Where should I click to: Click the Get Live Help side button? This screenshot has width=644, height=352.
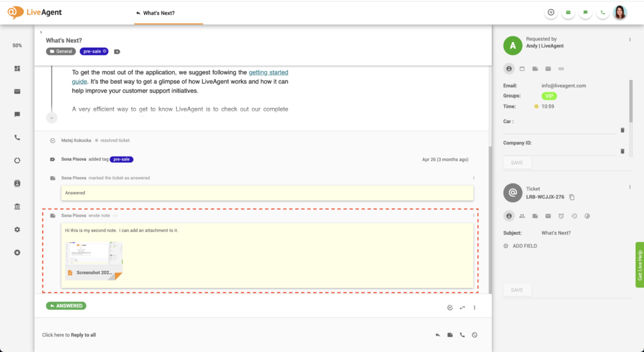point(640,265)
